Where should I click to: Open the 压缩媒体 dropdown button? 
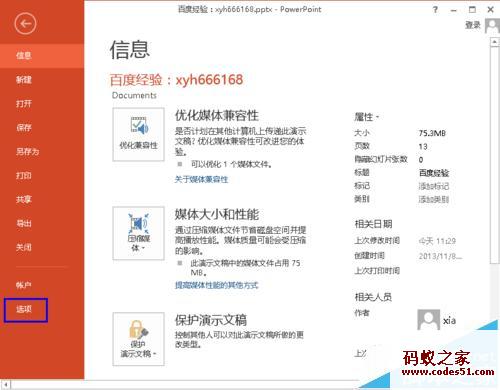pyautogui.click(x=138, y=233)
